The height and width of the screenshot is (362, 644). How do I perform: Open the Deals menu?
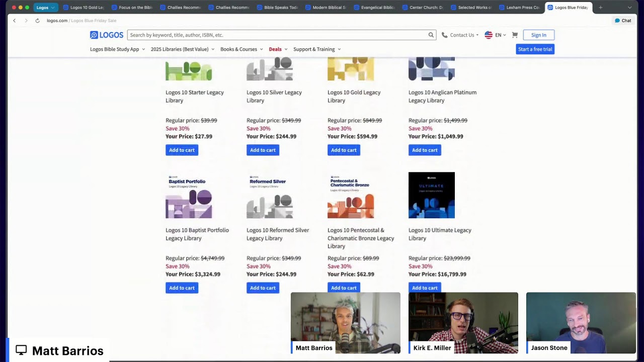278,49
